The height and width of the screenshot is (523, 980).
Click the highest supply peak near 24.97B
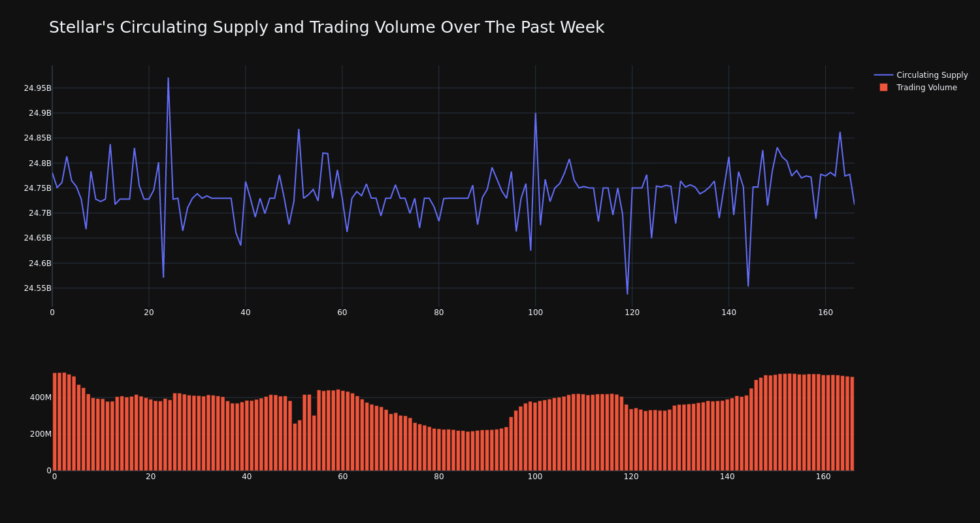pos(168,78)
